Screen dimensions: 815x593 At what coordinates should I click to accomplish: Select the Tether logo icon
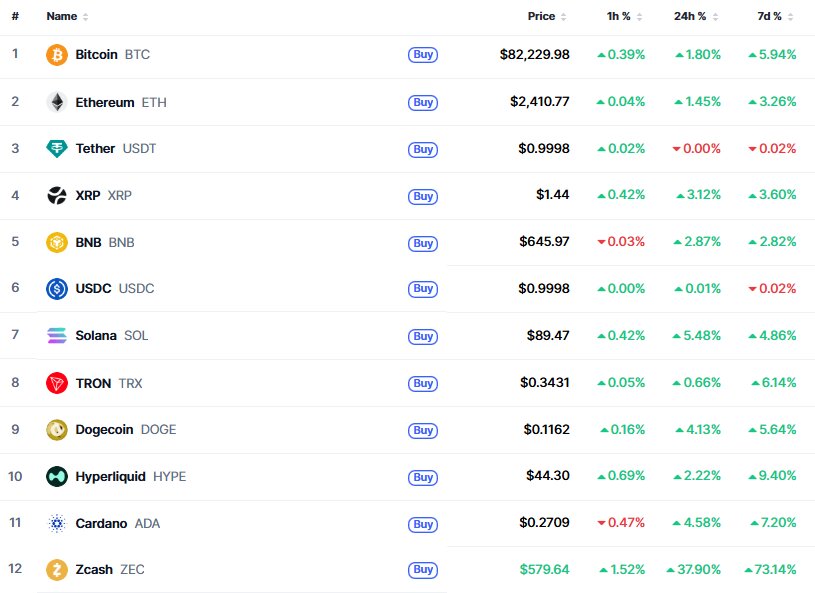57,149
